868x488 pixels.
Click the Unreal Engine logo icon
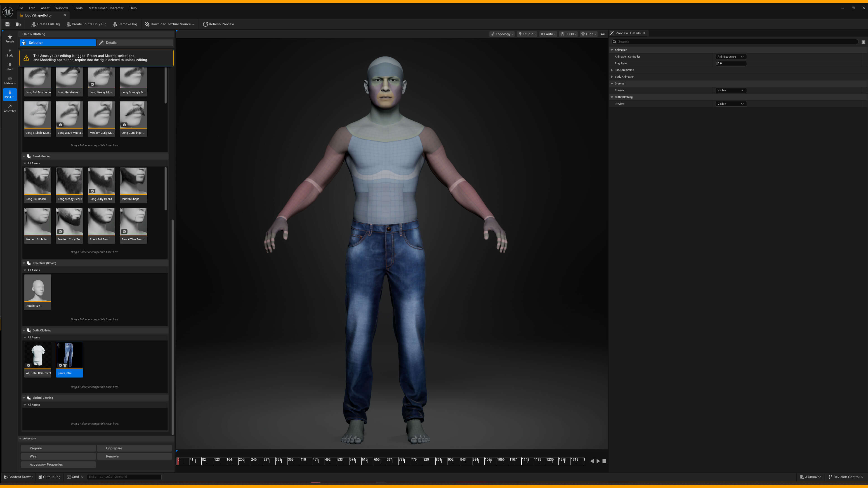[x=8, y=12]
